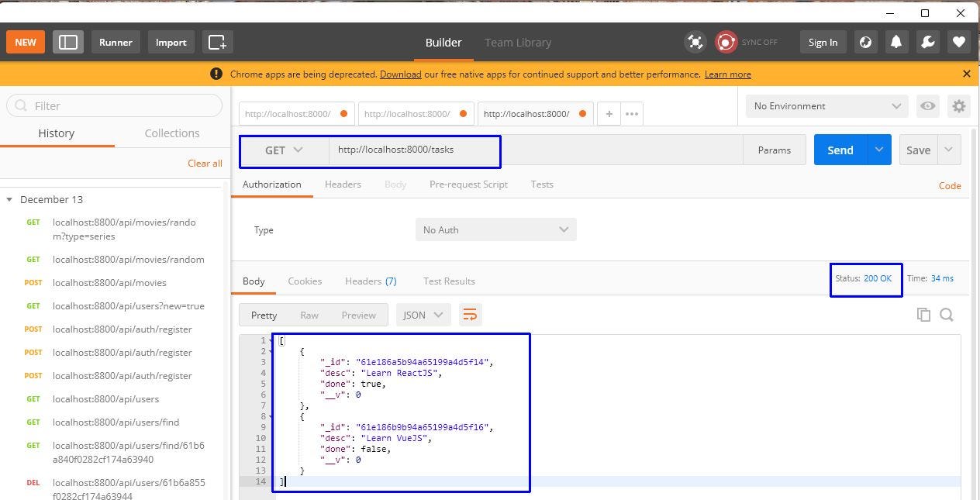Click Sign In button
Image resolution: width=980 pixels, height=500 pixels.
pyautogui.click(x=823, y=42)
